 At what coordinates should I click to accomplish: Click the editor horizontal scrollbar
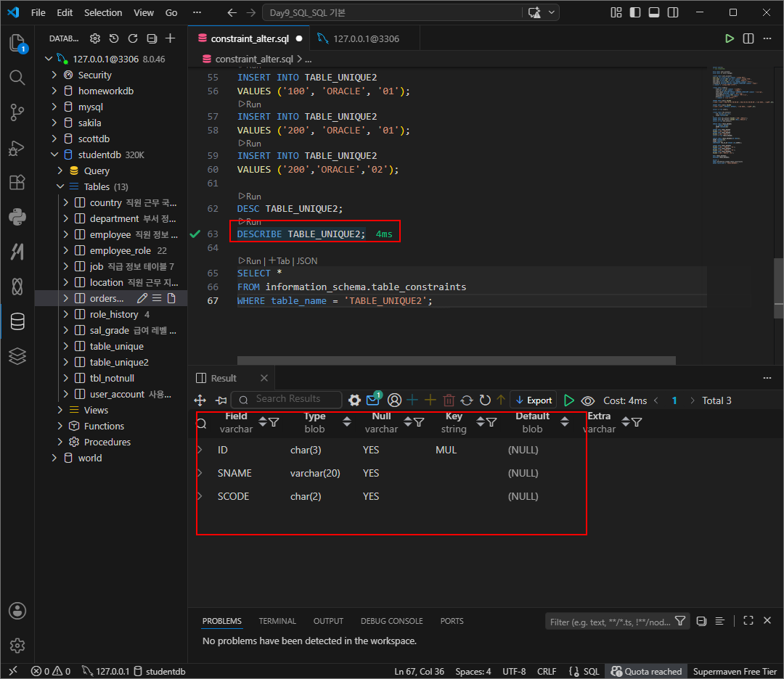pyautogui.click(x=456, y=361)
